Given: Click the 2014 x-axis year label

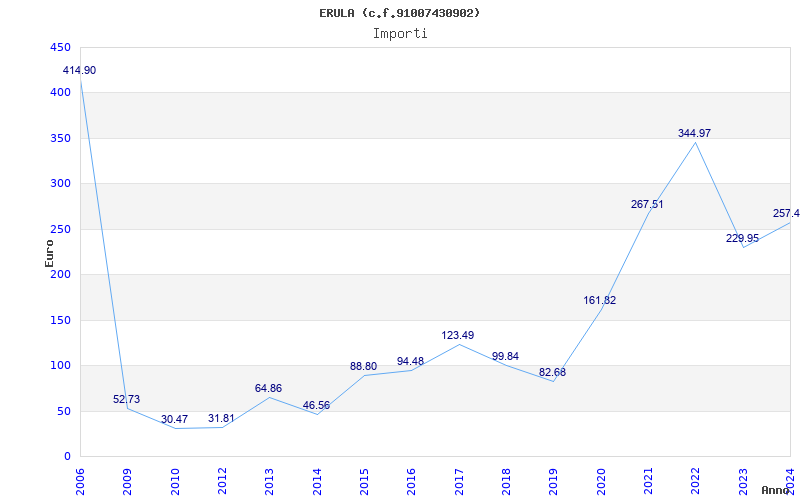Looking at the screenshot, I should tap(317, 481).
